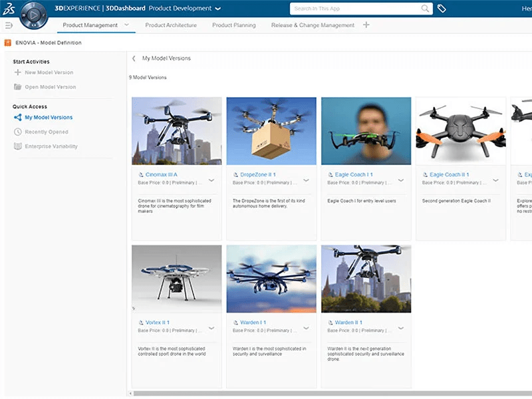The image size is (532, 399).
Task: Switch to the Product Architecture tab
Action: tap(172, 25)
